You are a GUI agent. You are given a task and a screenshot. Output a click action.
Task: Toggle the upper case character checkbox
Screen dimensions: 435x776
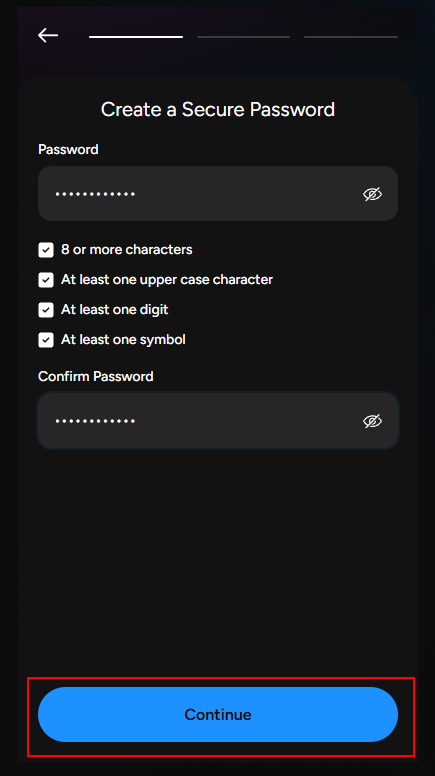(x=46, y=280)
